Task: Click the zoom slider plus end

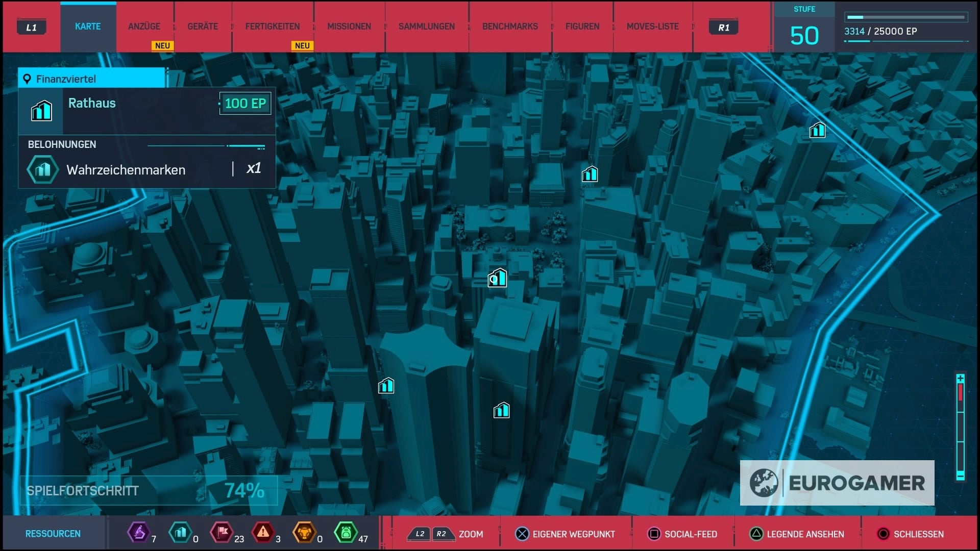Action: [x=960, y=379]
